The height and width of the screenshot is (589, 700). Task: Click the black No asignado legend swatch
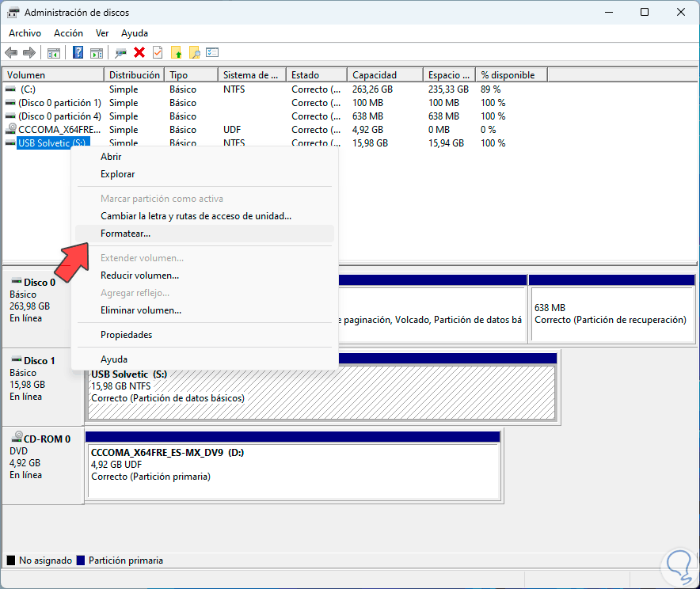[11, 560]
